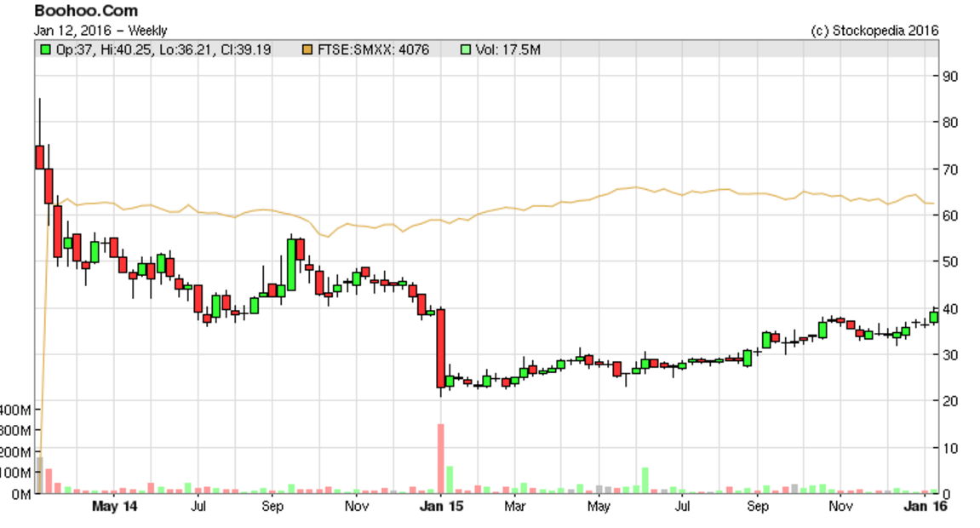Click the green volume bar after the Jan 15 spike
Screen dimensions: 980x528
[450, 480]
